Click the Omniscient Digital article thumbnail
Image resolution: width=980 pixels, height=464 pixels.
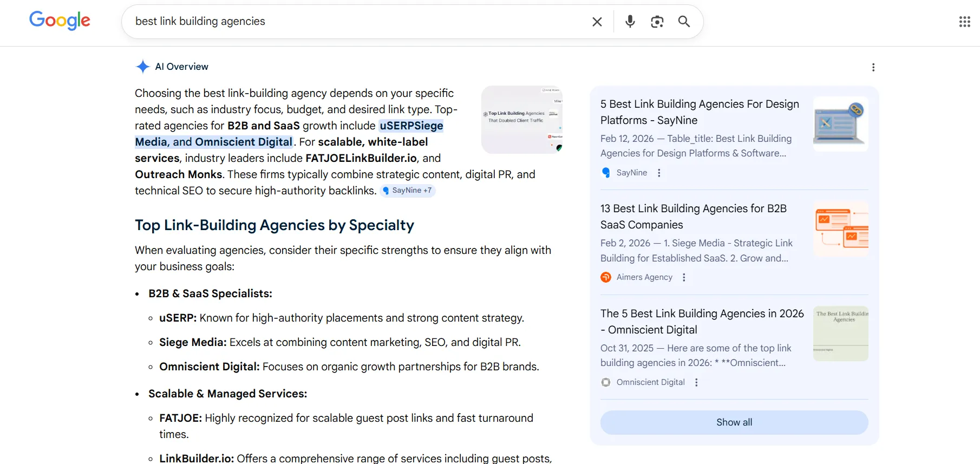pyautogui.click(x=841, y=334)
